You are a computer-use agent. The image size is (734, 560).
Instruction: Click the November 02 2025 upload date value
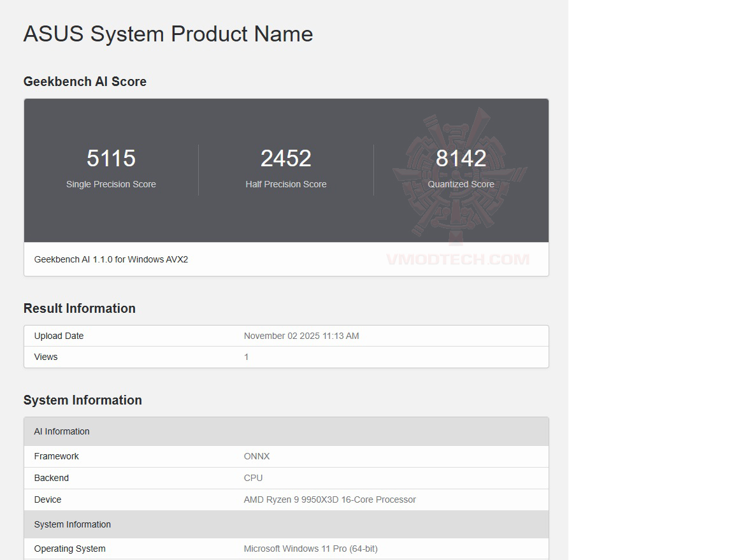[301, 336]
